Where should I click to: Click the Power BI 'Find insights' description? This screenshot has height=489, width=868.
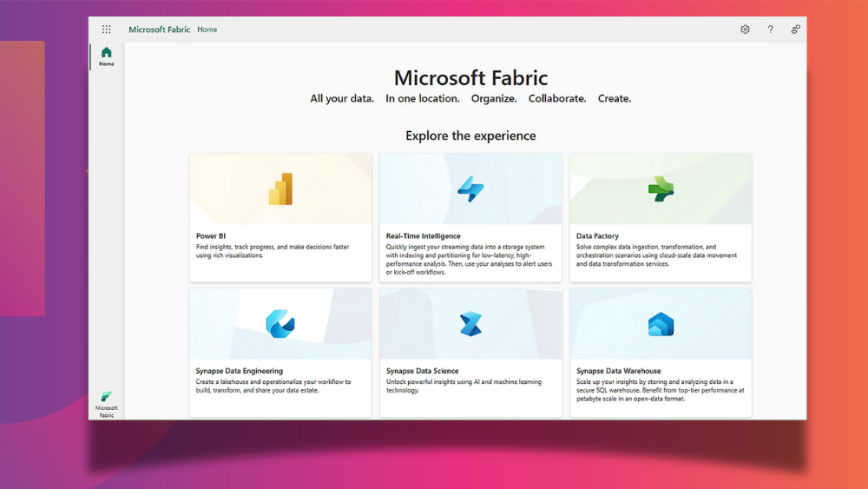point(273,251)
